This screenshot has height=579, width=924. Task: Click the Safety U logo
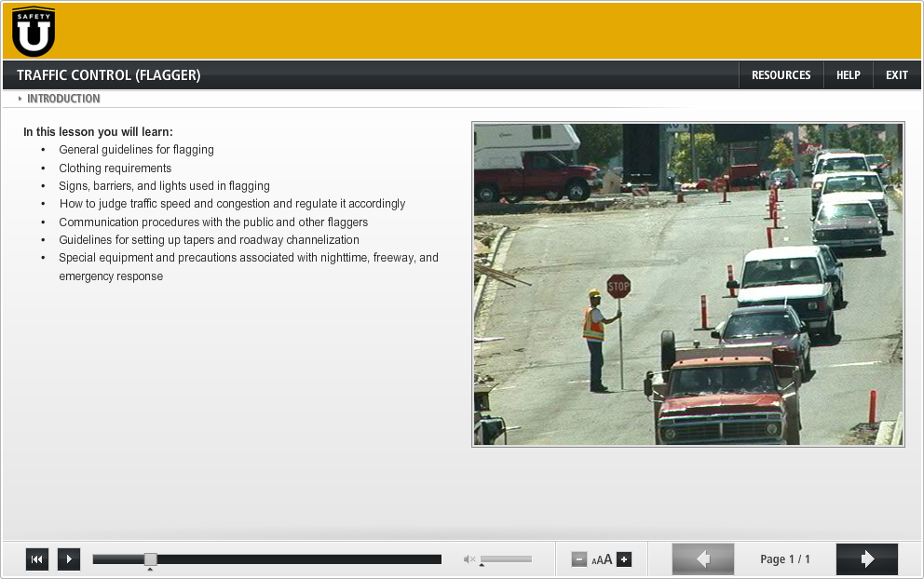tap(32, 30)
